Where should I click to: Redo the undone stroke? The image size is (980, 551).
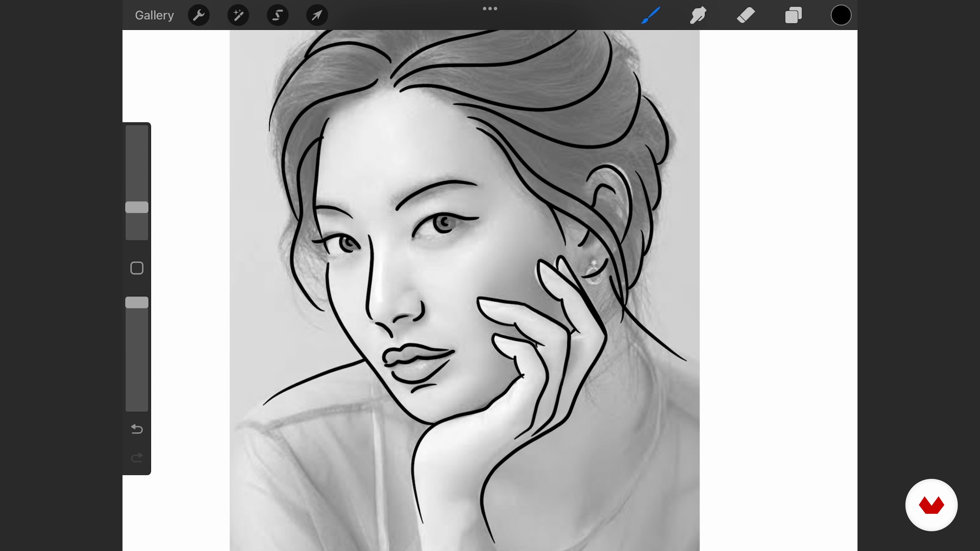137,457
